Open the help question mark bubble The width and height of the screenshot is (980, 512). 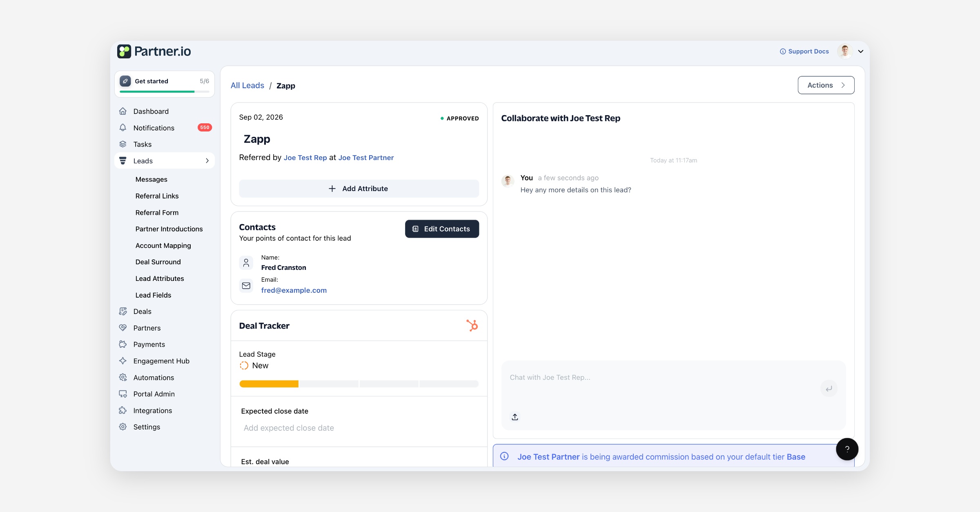847,449
